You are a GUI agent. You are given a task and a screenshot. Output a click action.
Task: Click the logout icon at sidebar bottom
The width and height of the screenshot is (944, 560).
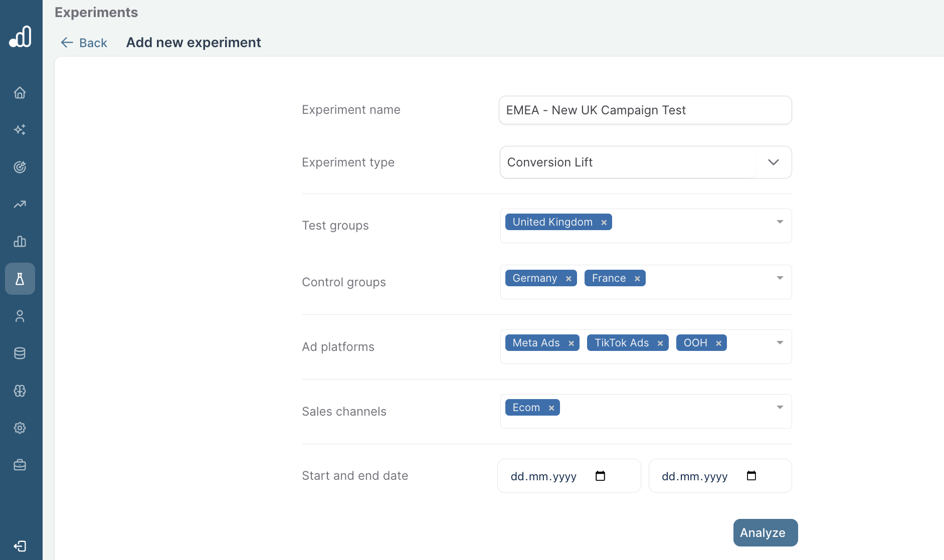(x=20, y=546)
